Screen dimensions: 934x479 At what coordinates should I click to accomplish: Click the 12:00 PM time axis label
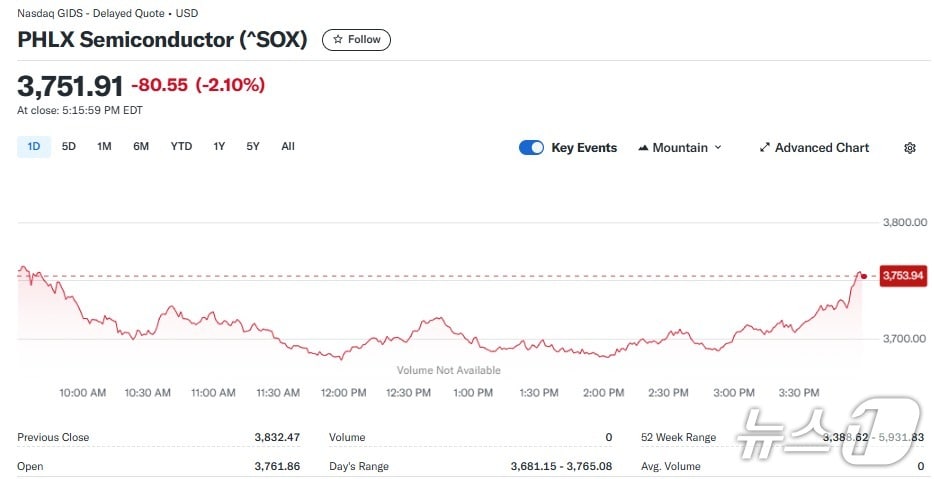343,393
